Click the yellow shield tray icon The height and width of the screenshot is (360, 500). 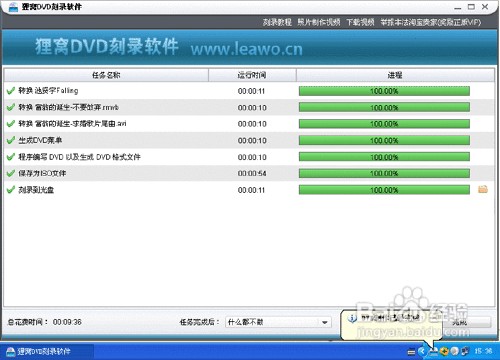(444, 351)
